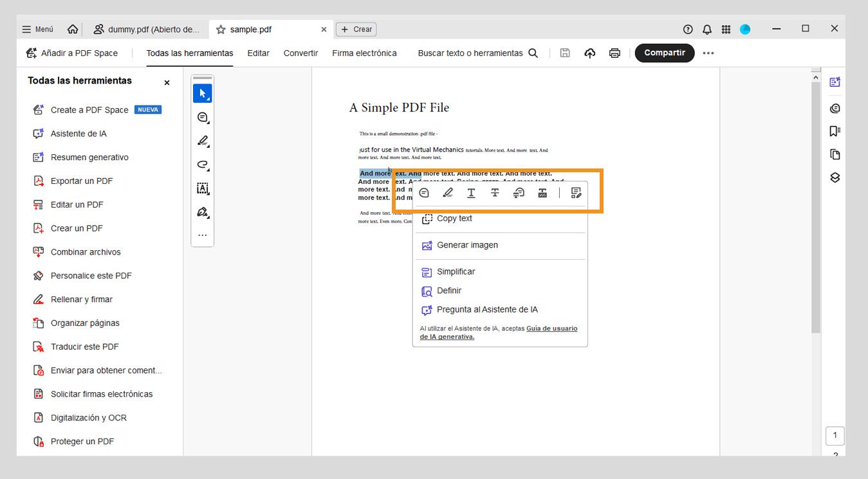Open the Menú hamburger menu
This screenshot has width=868, height=479.
point(37,29)
